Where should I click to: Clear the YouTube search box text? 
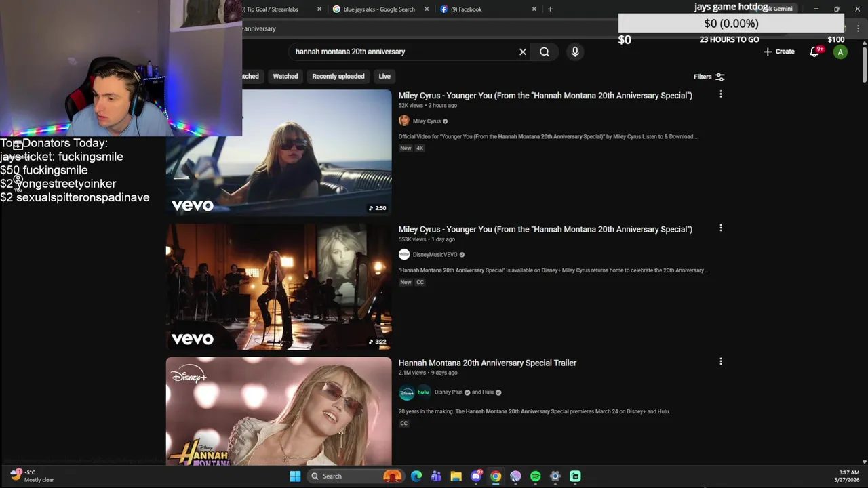(523, 52)
